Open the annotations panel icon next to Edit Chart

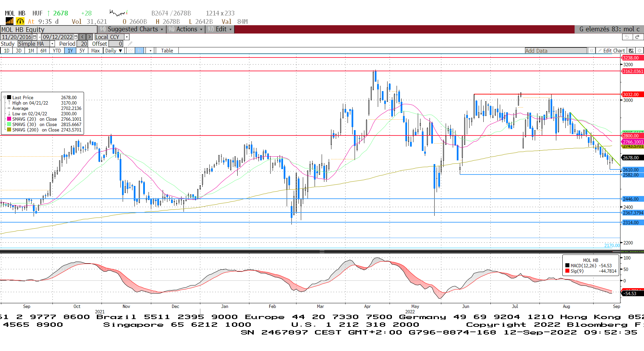[631, 51]
